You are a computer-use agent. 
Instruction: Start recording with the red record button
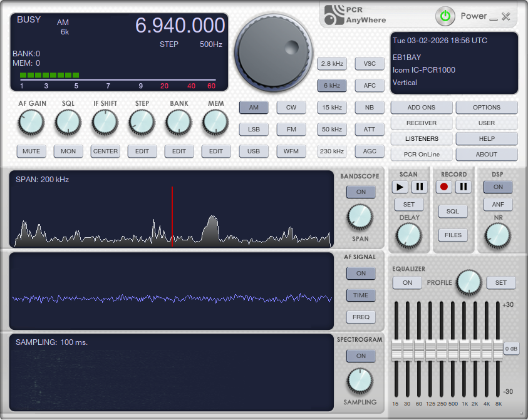coord(444,187)
